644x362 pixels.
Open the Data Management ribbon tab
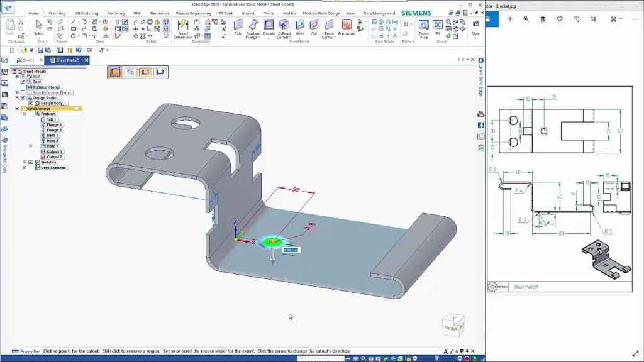[x=379, y=13]
